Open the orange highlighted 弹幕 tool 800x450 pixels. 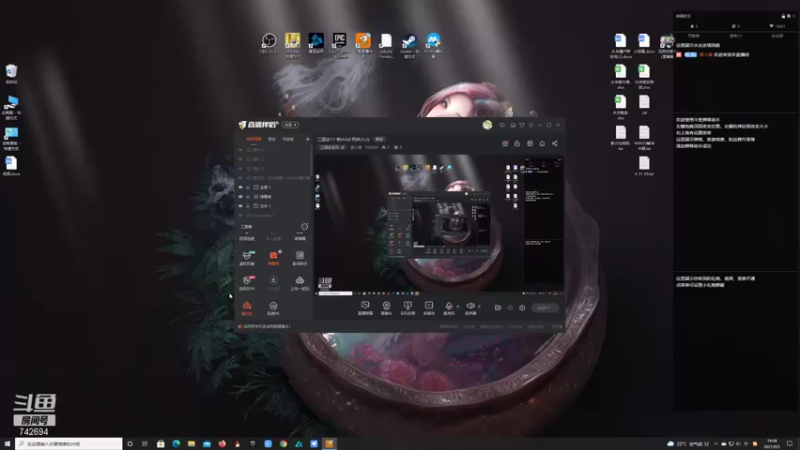[273, 258]
